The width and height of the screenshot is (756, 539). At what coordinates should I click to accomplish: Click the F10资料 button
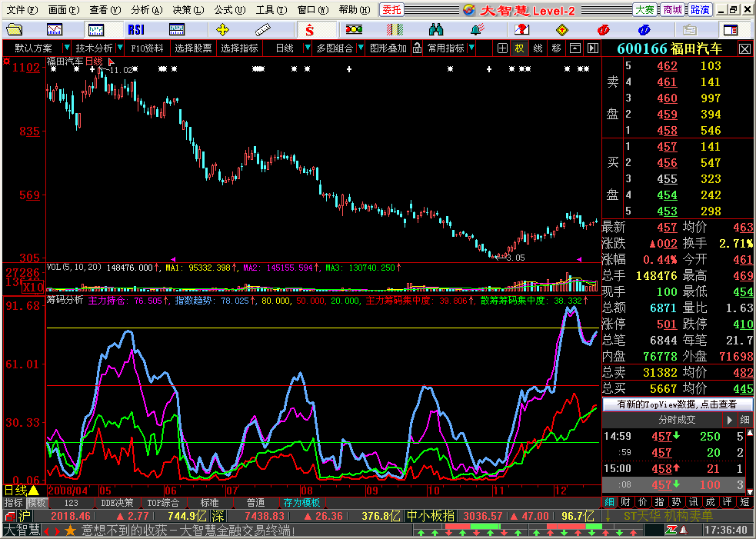(x=147, y=48)
